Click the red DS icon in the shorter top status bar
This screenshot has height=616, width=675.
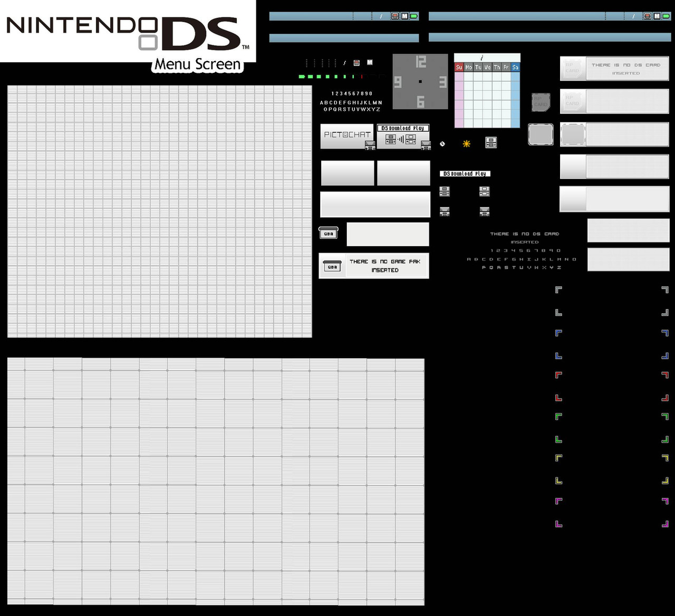[395, 16]
